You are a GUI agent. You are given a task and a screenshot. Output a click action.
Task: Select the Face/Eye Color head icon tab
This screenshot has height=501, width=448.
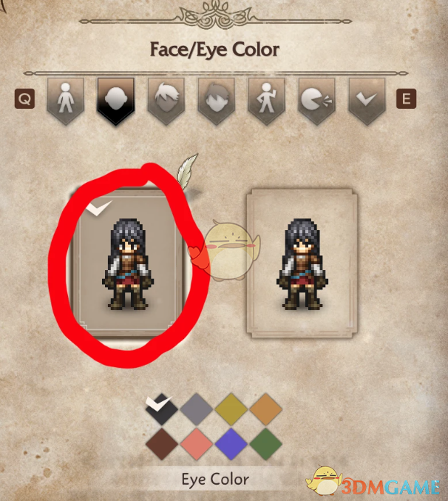116,100
